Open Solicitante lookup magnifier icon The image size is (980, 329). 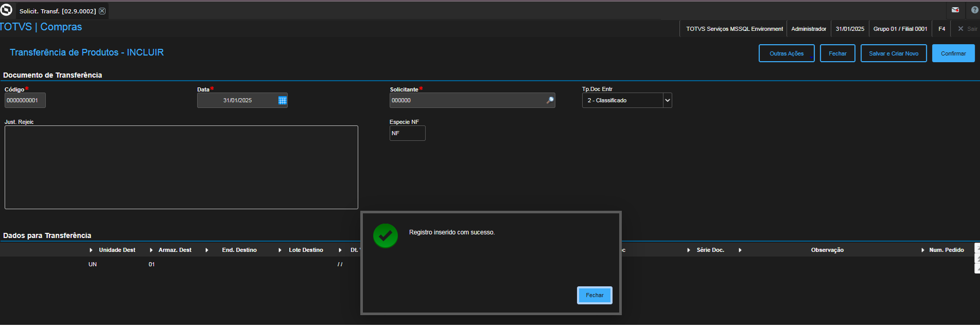(x=550, y=100)
